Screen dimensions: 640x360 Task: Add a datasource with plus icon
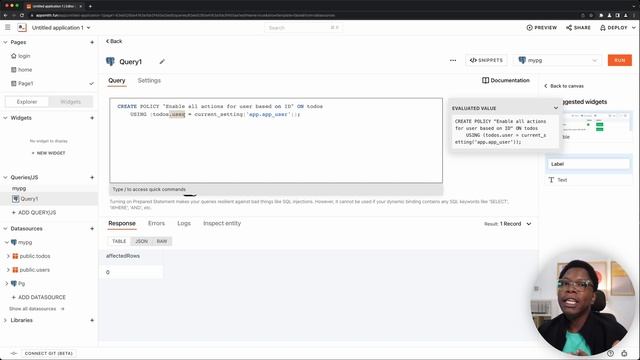[x=92, y=229]
